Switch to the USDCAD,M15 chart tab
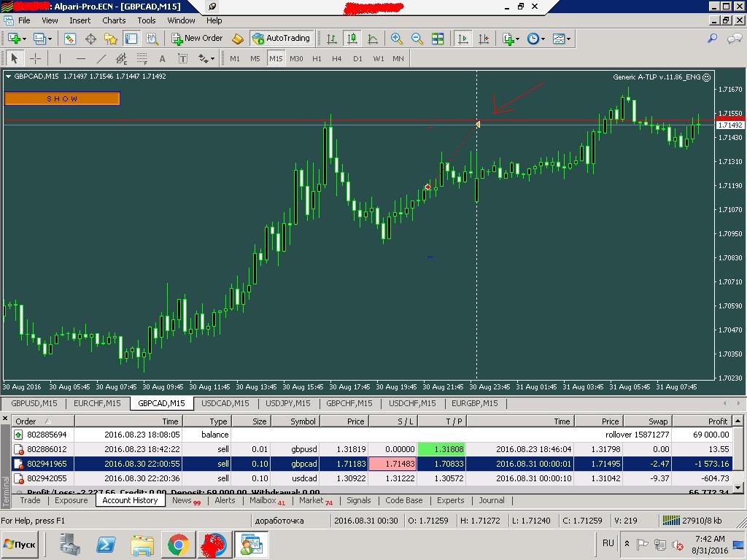747x560 pixels. (x=225, y=403)
